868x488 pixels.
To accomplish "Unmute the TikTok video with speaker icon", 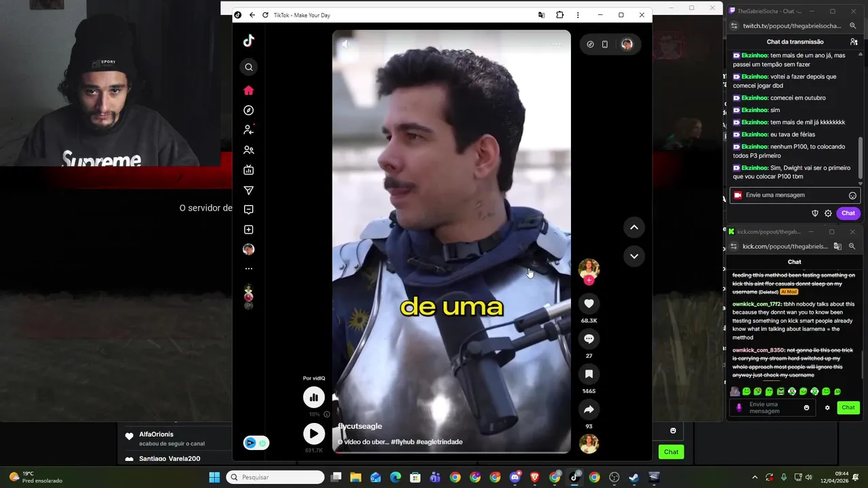I will click(x=345, y=44).
